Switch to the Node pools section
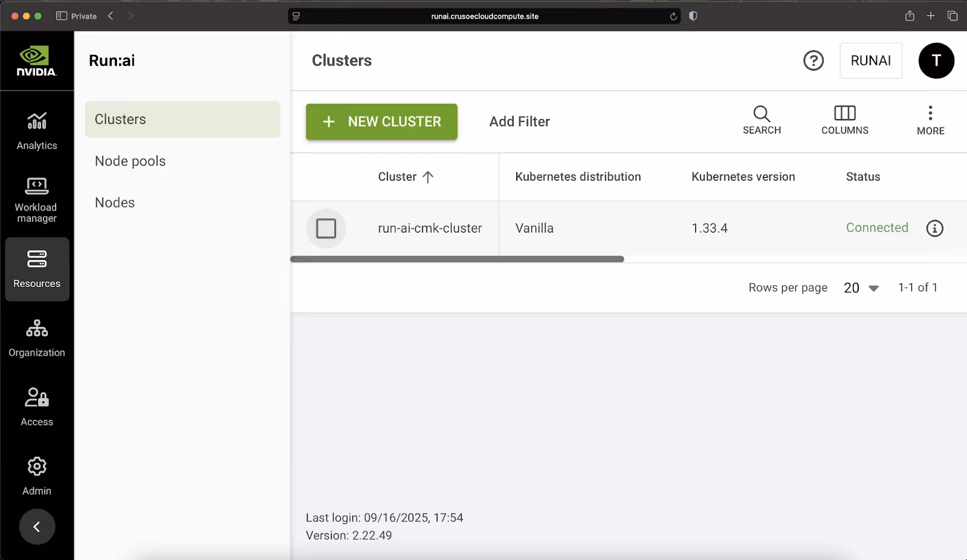Image resolution: width=967 pixels, height=560 pixels. click(x=130, y=161)
